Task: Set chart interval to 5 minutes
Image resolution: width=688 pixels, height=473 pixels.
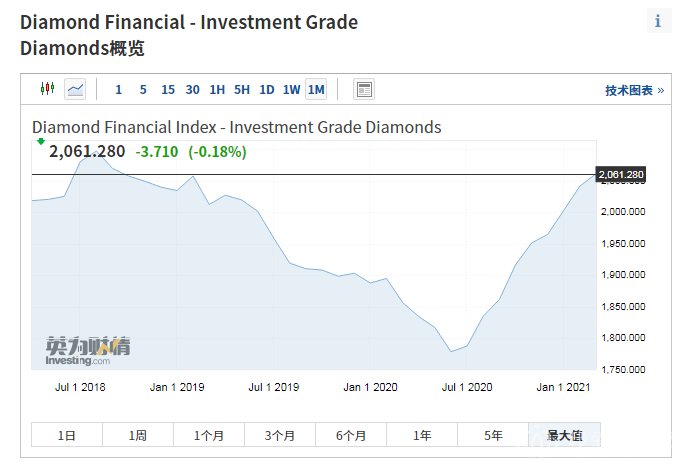Action: pos(143,90)
